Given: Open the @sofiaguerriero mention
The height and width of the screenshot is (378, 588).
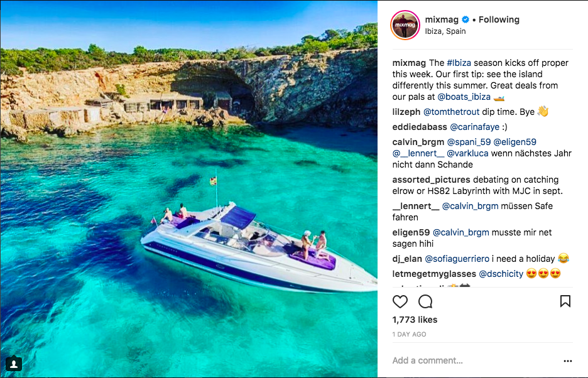Looking at the screenshot, I should point(457,259).
